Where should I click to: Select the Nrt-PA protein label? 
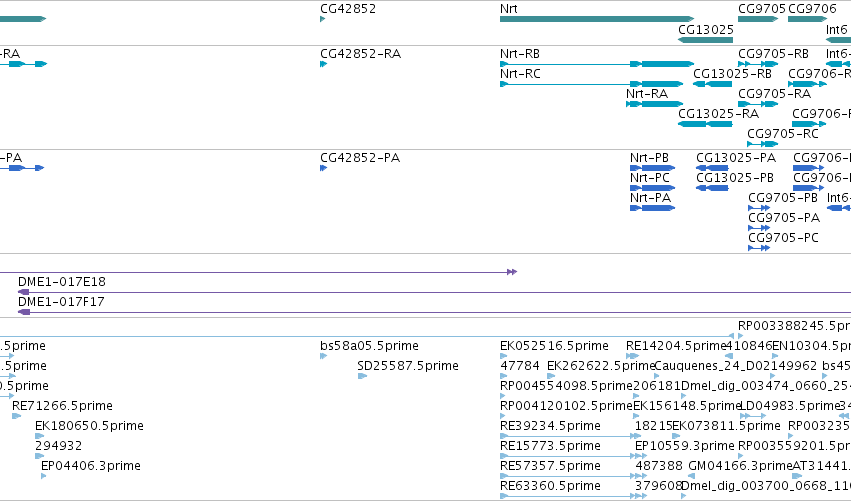(650, 198)
